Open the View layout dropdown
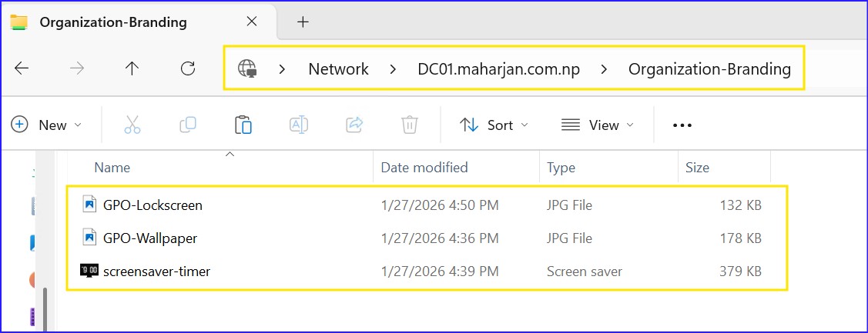Image resolution: width=868 pixels, height=333 pixels. [x=598, y=125]
